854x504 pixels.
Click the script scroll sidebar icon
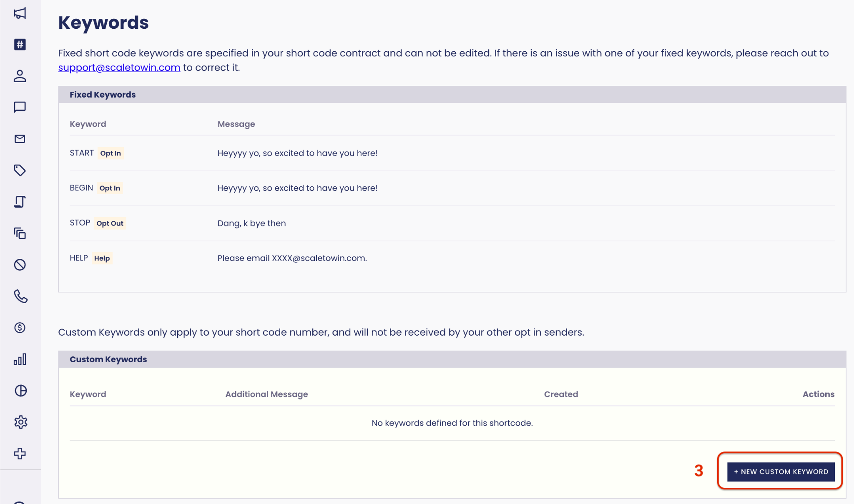tap(20, 202)
